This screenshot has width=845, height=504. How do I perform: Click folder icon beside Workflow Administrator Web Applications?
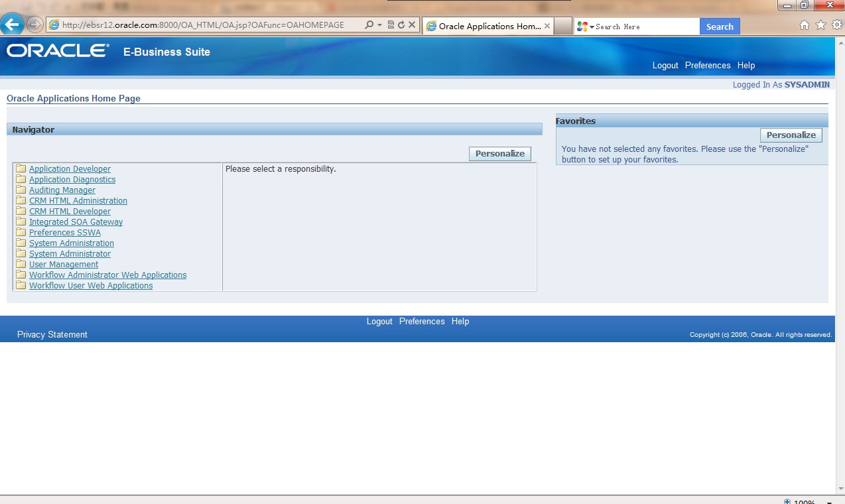pyautogui.click(x=21, y=275)
